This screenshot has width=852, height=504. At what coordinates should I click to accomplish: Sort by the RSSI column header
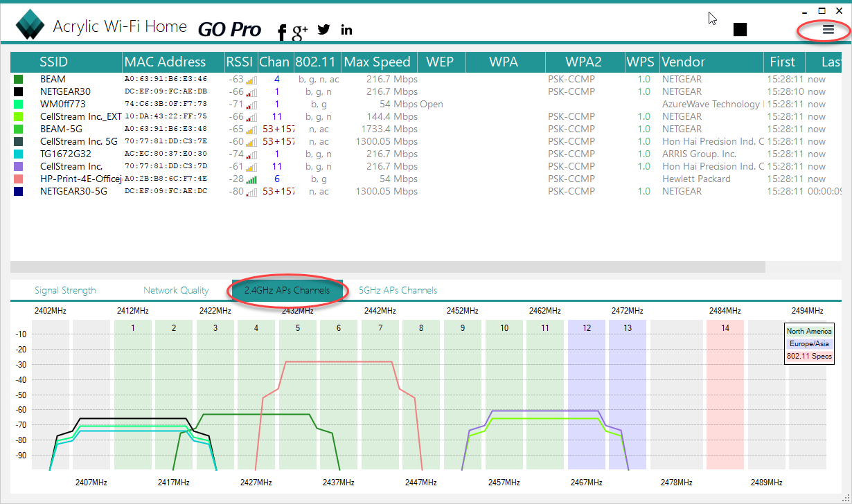click(240, 62)
